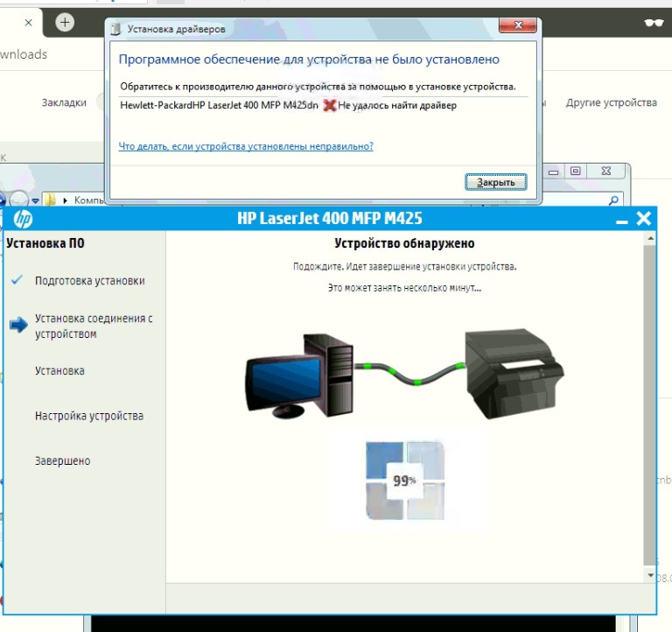Click the Explorer forward navigation button
The height and width of the screenshot is (632, 672).
point(18,200)
